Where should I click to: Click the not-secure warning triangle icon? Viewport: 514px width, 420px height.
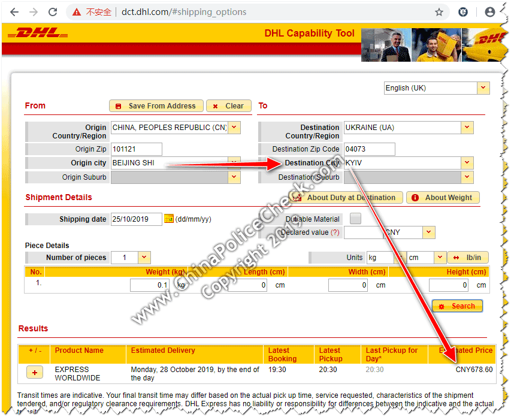(77, 12)
